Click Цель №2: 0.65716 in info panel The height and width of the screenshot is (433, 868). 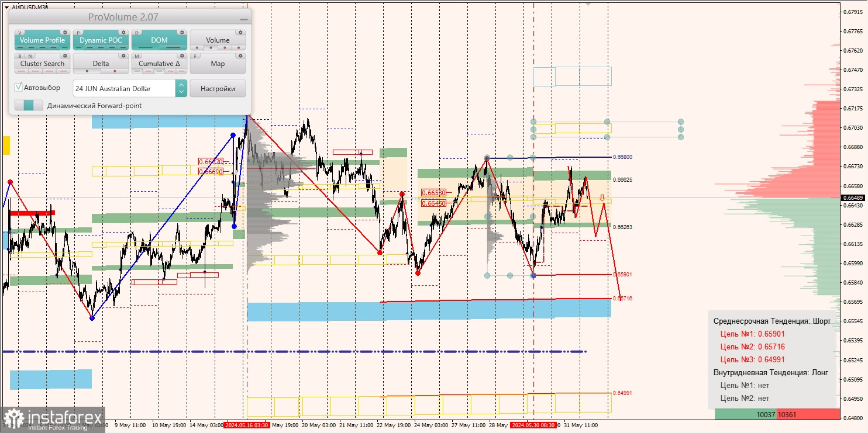(x=752, y=347)
